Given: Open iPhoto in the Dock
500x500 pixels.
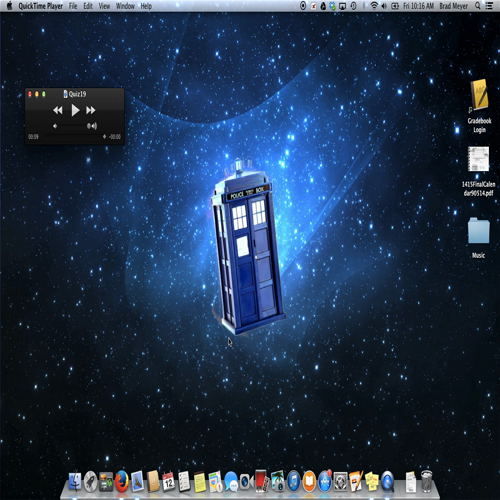Looking at the screenshot, I should (278, 481).
